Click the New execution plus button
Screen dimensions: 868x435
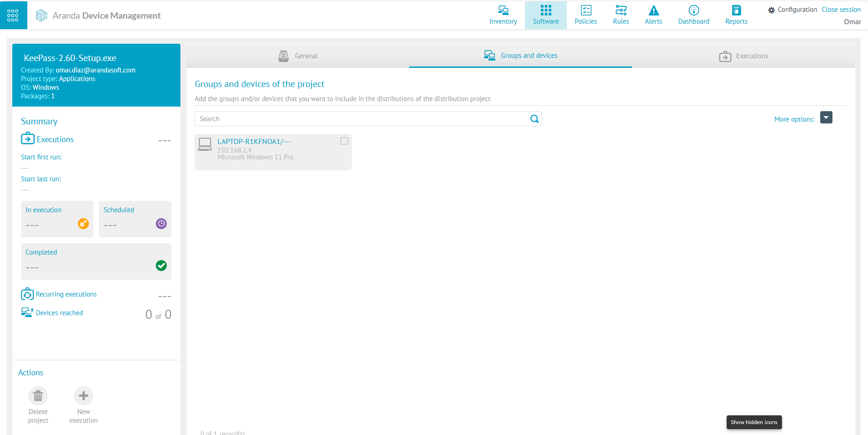84,396
